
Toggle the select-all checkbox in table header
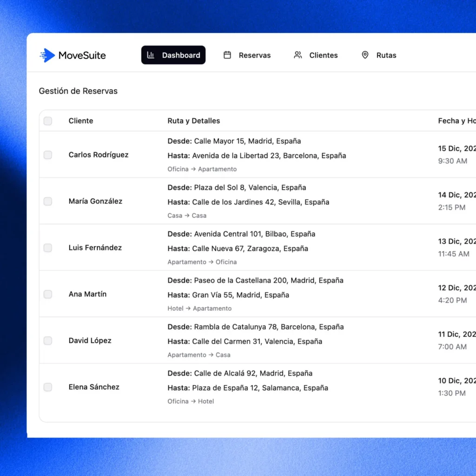48,121
